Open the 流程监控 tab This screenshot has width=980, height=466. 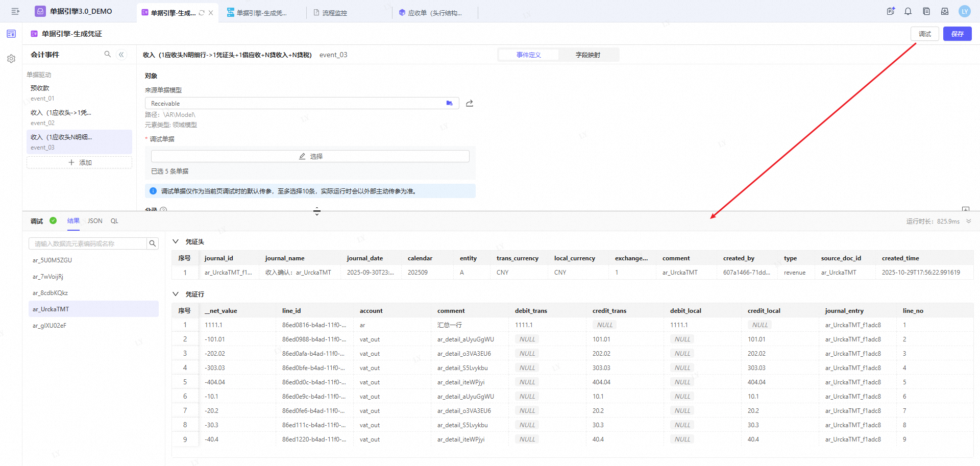[x=334, y=13]
